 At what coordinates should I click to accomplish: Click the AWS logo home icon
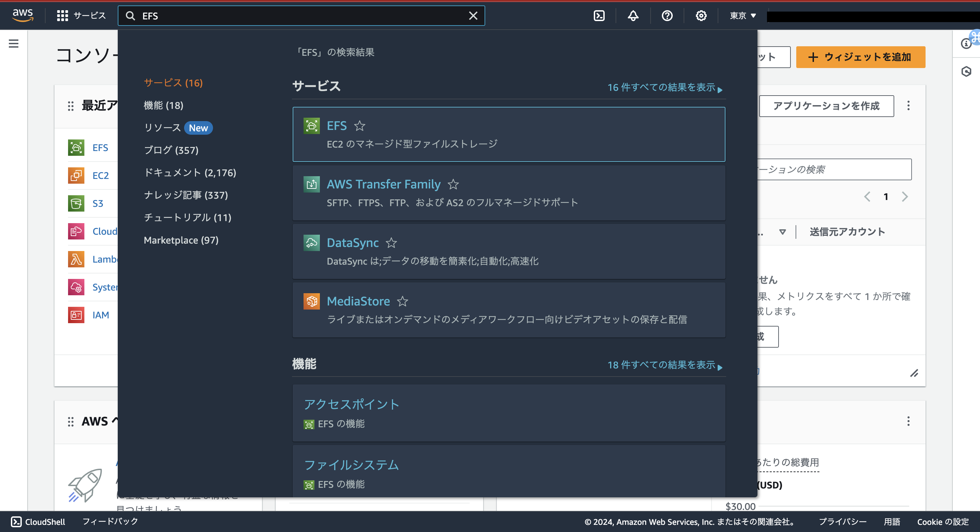pyautogui.click(x=23, y=15)
